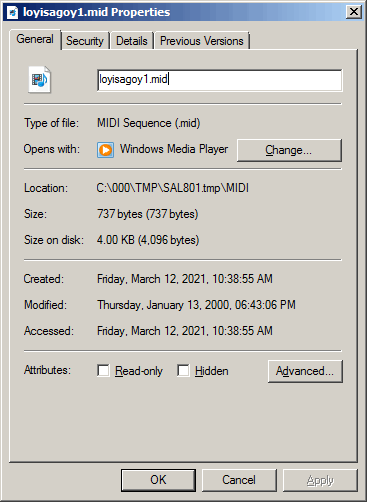Viewport: 367px width, 502px height.
Task: Switch to the Details tab
Action: click(x=132, y=41)
